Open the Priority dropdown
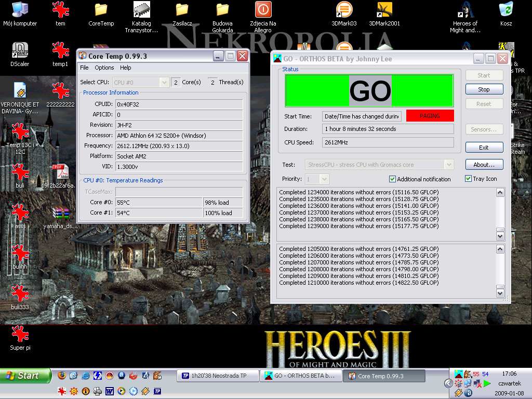This screenshot has width=532, height=399. pyautogui.click(x=324, y=179)
